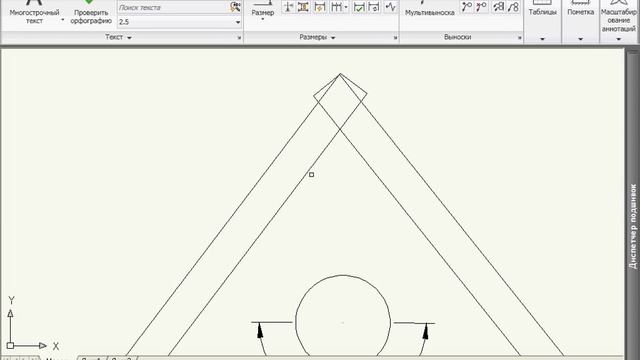
Task: Expand the Таблицы panel dropdown
Action: tap(542, 39)
